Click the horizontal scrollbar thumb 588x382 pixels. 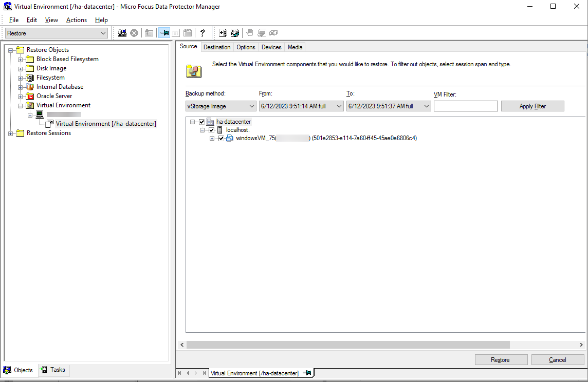(348, 345)
